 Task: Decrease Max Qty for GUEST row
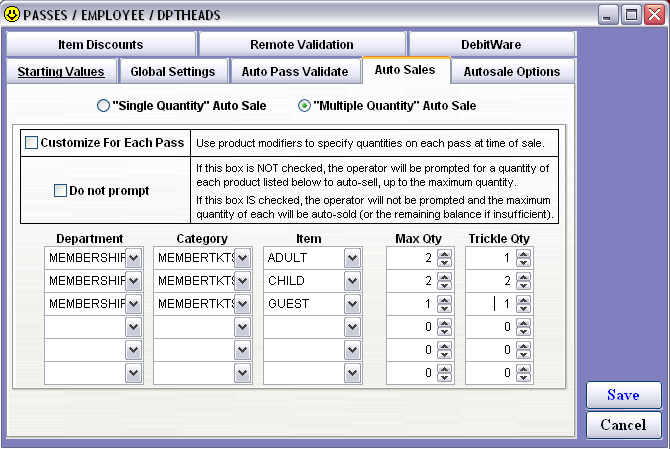pyautogui.click(x=444, y=308)
